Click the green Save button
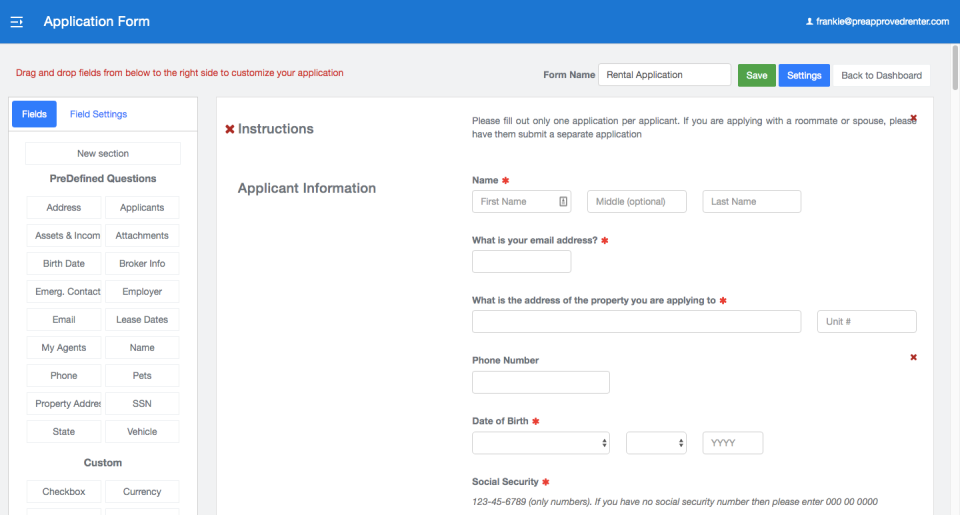This screenshot has height=515, width=960. click(757, 75)
